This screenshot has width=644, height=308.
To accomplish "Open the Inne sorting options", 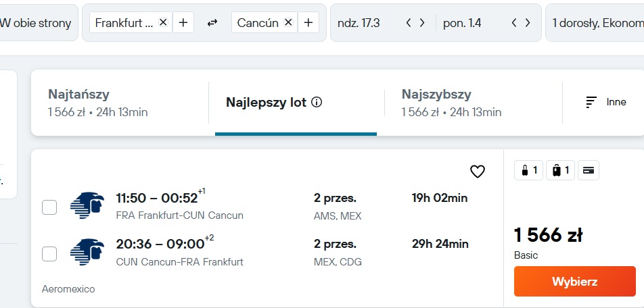I will pyautogui.click(x=606, y=102).
